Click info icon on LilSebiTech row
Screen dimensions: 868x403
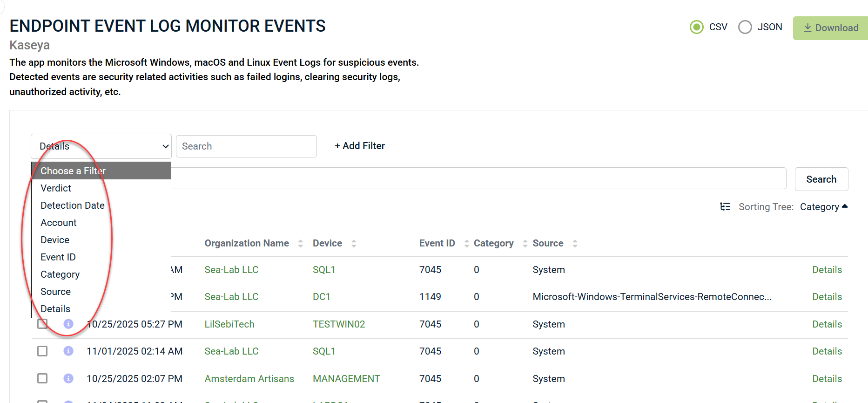click(x=68, y=324)
